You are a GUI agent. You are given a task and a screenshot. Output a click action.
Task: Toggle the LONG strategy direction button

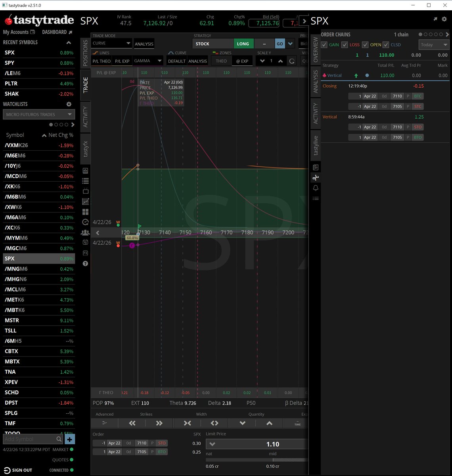pyautogui.click(x=243, y=44)
